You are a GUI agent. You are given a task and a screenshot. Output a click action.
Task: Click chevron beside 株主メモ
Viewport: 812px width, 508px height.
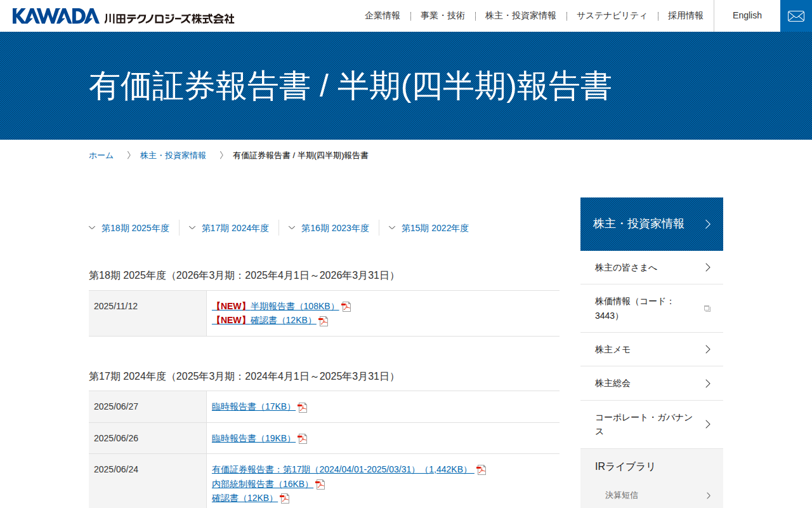pos(708,349)
